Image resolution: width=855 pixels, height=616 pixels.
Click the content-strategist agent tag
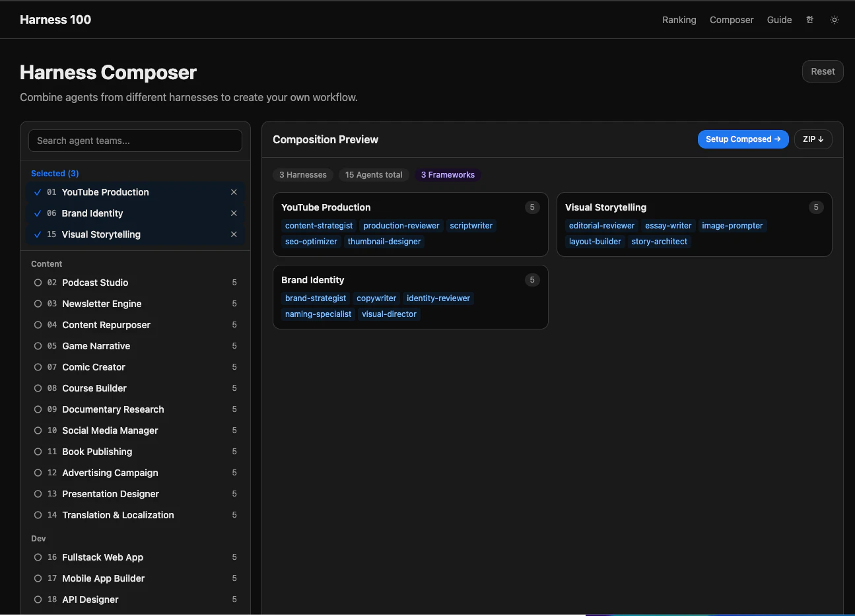[x=319, y=226]
